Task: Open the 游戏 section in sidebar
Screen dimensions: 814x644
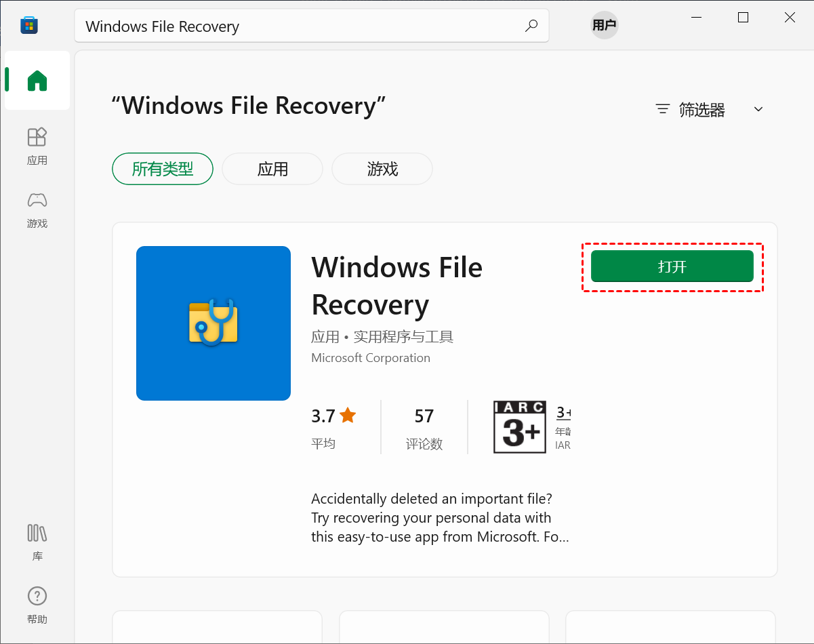Action: (37, 209)
